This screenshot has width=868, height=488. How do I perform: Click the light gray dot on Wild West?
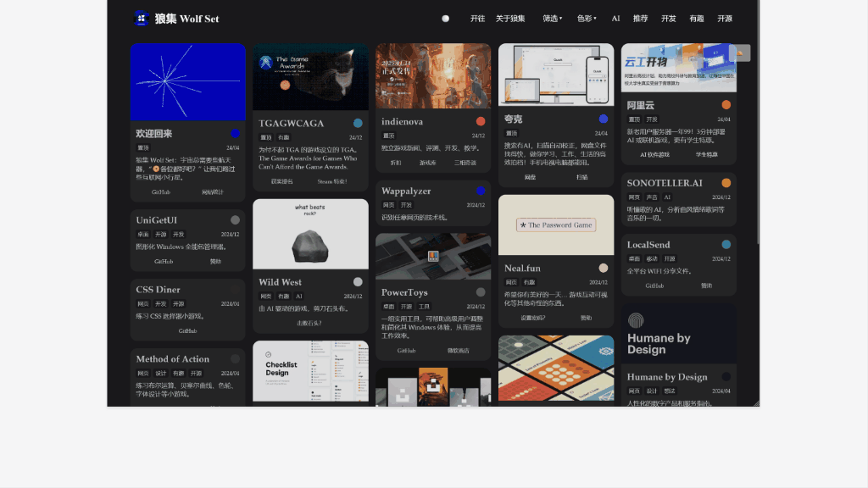coord(359,282)
